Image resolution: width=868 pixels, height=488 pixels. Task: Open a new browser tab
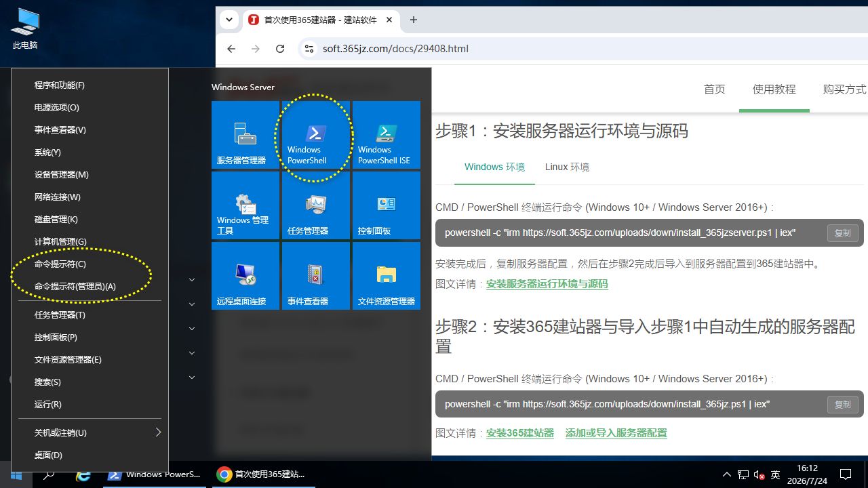coord(414,20)
